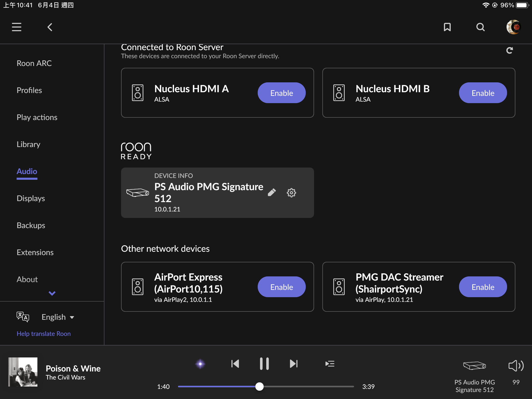Skip to the previous track
Viewport: 532px width, 399px height.
coord(235,364)
